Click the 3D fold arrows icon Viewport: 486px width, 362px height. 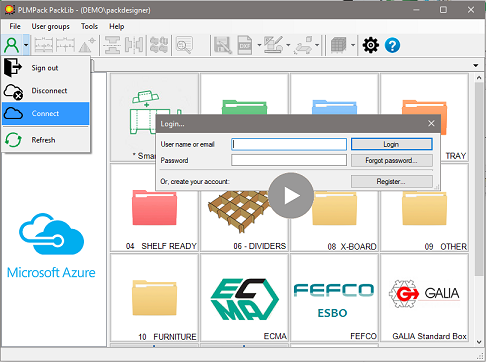point(303,45)
